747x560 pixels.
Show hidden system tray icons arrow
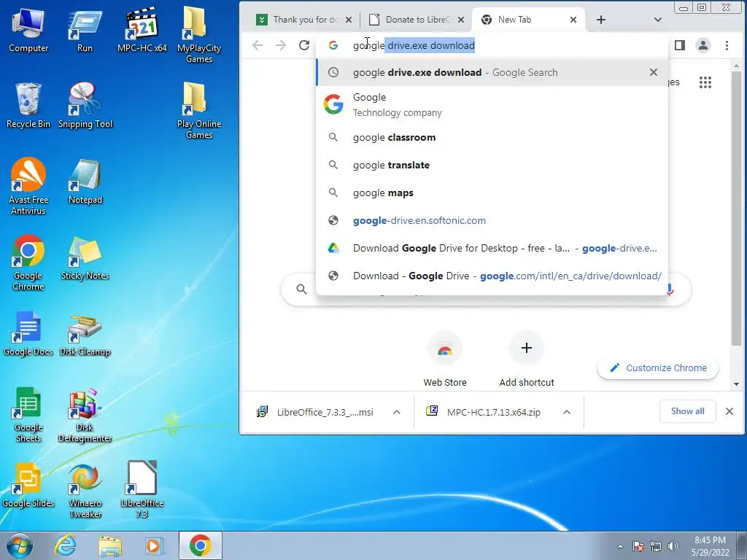(620, 546)
